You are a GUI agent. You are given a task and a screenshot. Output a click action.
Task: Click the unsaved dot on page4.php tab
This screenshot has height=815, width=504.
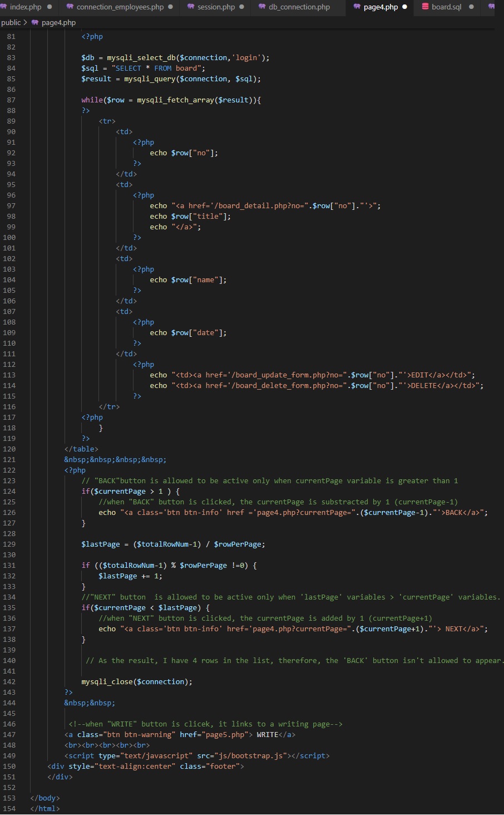(x=404, y=7)
